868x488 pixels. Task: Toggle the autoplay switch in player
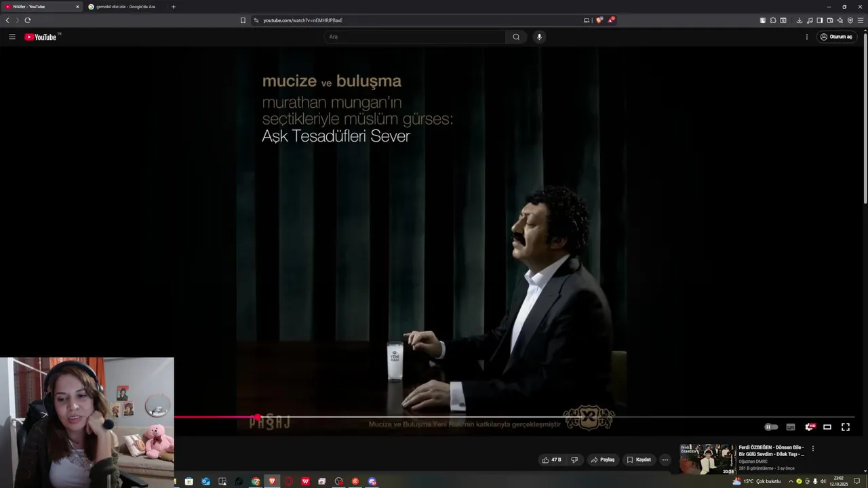coord(771,427)
